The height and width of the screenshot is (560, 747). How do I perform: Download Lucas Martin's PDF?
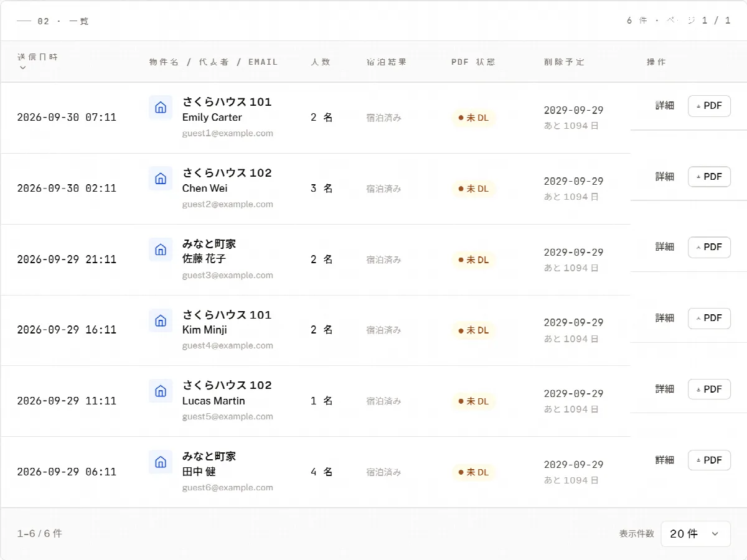tap(709, 389)
